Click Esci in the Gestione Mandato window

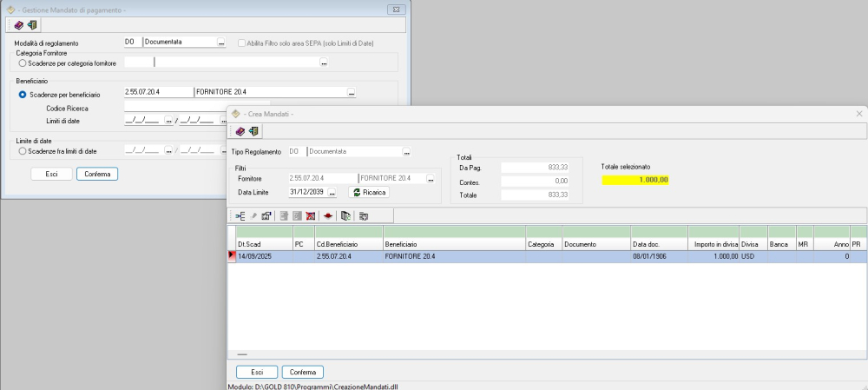tap(51, 174)
